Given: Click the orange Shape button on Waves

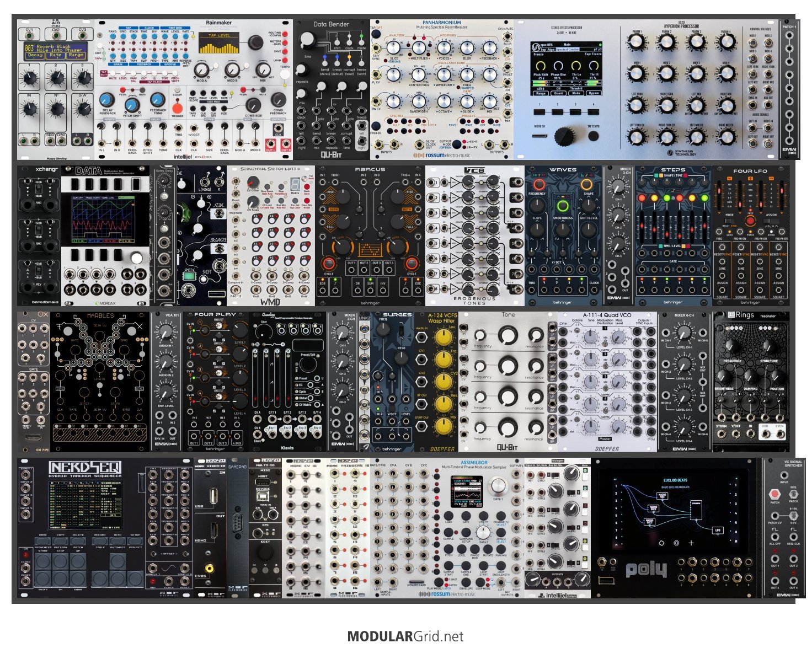Looking at the screenshot, I should click(x=587, y=184).
